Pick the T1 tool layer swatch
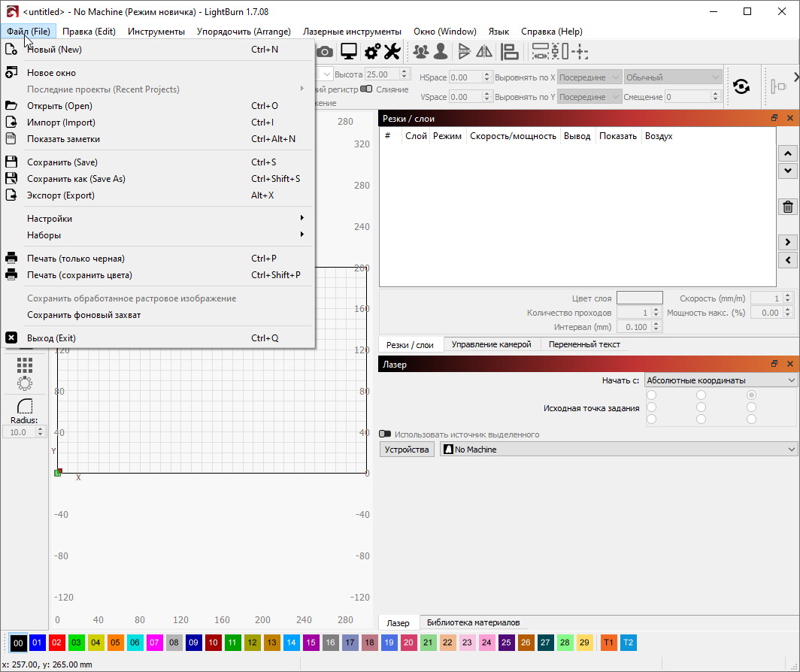 609,643
